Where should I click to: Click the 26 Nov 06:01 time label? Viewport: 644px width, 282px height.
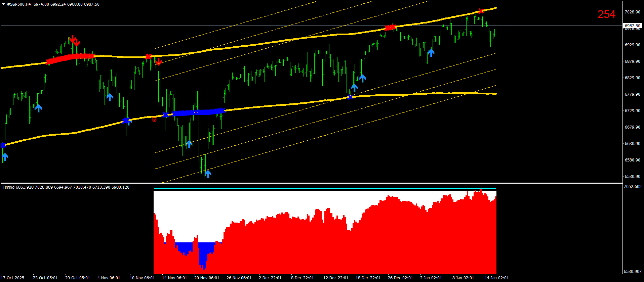(239, 278)
